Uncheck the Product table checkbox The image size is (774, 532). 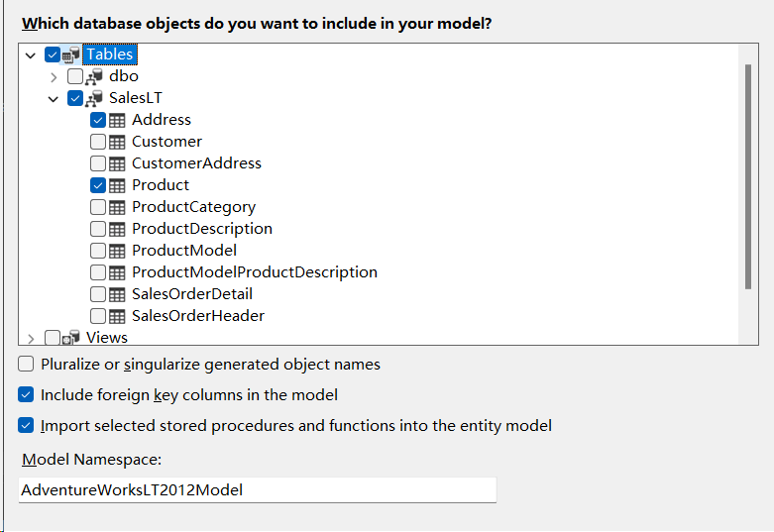(x=98, y=185)
